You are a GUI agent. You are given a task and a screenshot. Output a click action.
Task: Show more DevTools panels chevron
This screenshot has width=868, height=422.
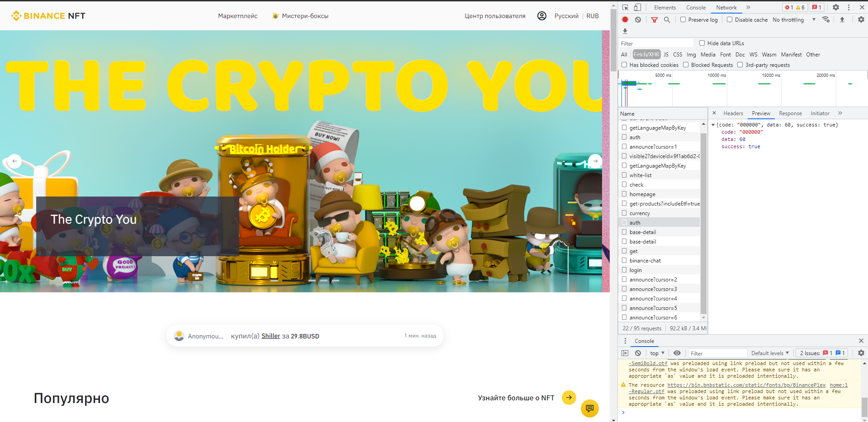tap(748, 7)
